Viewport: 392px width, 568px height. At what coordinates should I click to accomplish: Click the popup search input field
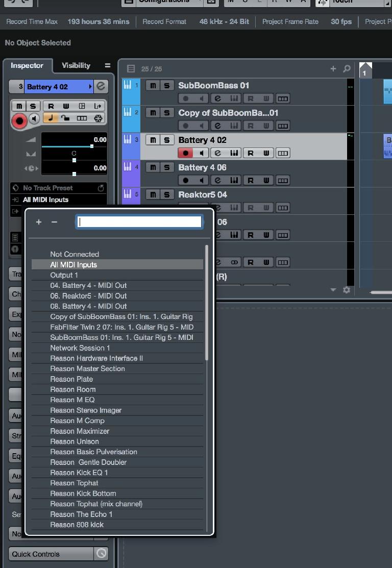[x=140, y=221]
